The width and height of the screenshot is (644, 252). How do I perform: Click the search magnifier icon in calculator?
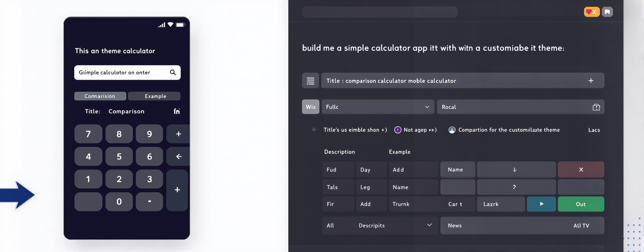click(173, 72)
